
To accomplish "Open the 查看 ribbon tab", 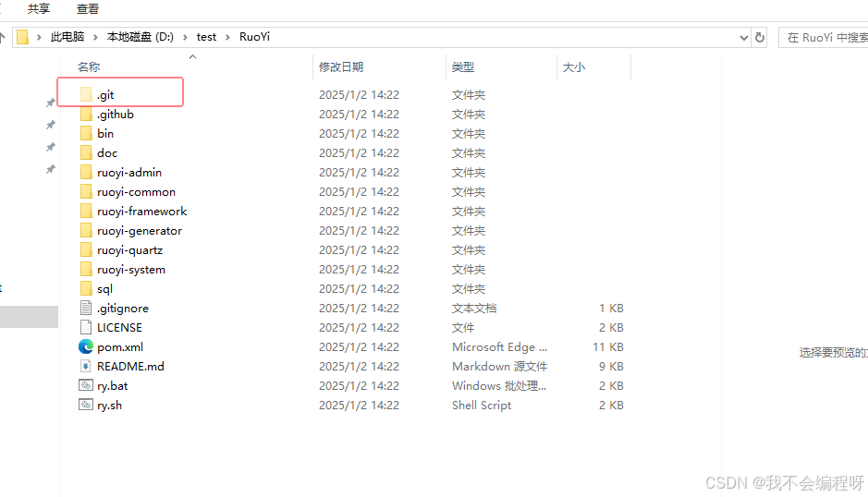I will click(x=88, y=9).
